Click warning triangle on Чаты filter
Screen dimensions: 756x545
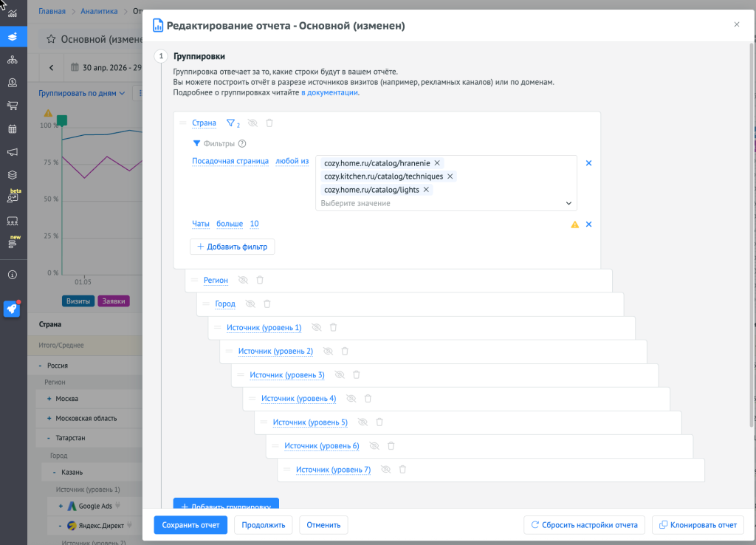[x=574, y=224]
